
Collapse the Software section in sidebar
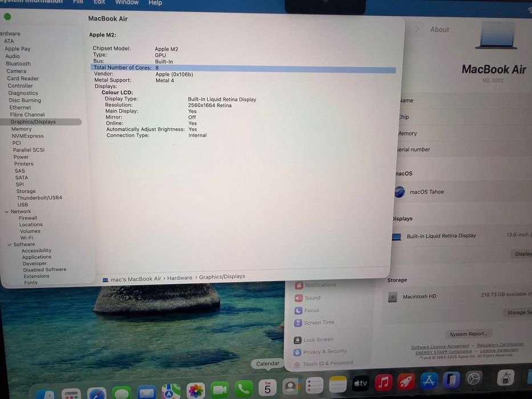10,245
